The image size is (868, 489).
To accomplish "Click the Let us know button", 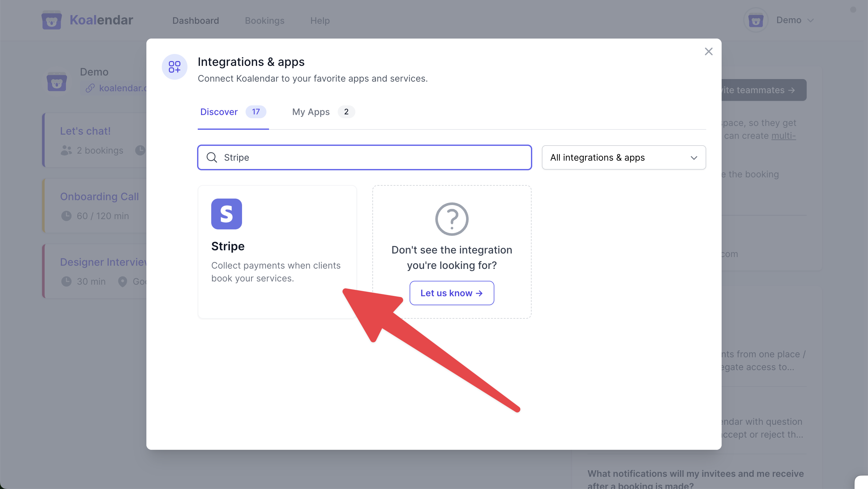I will 452,293.
